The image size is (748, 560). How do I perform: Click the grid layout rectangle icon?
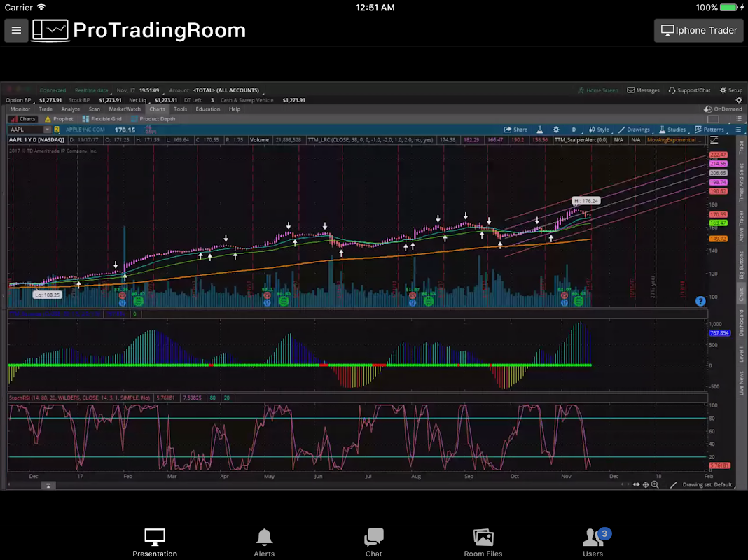tap(713, 119)
